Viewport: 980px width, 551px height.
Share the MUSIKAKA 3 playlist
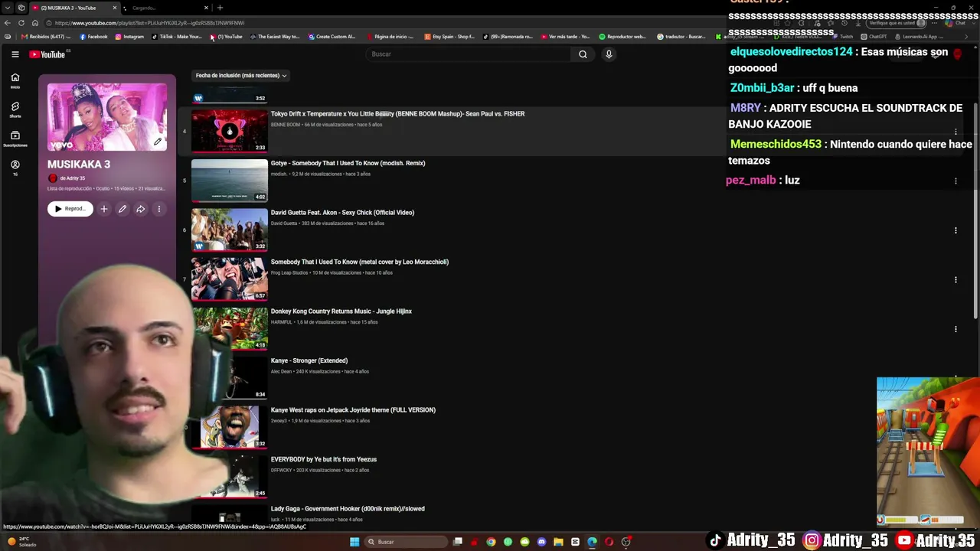click(x=141, y=209)
